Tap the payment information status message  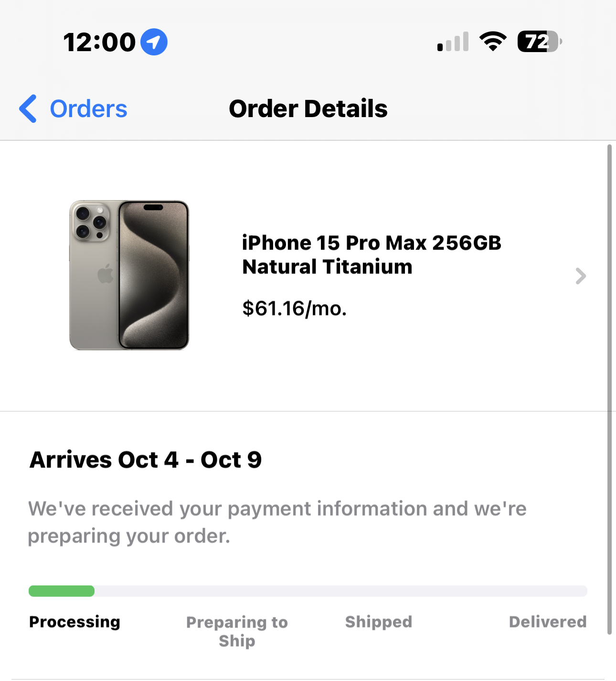coord(277,522)
